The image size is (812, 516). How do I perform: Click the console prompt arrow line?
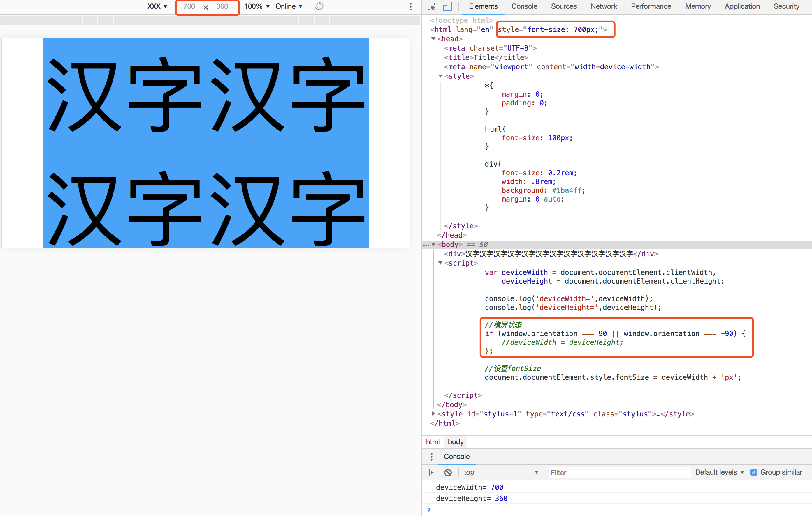point(617,510)
